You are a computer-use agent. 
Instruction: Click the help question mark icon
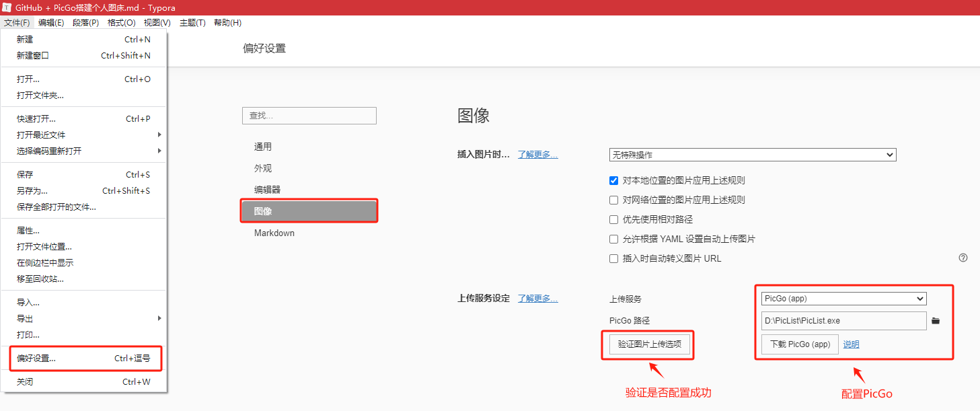(x=963, y=258)
